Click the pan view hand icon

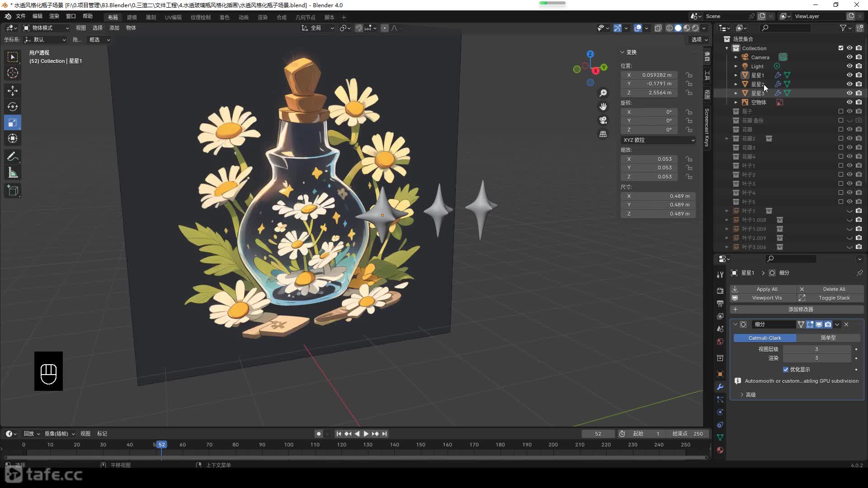tap(603, 107)
